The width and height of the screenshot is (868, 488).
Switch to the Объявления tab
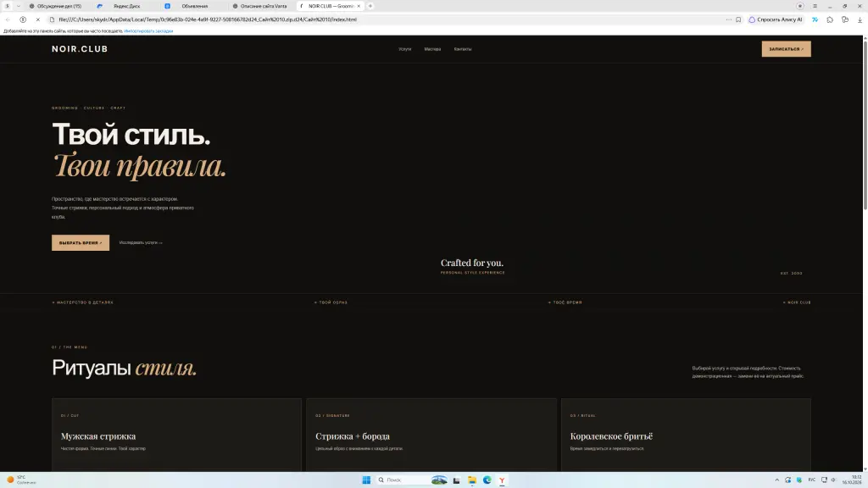(194, 6)
